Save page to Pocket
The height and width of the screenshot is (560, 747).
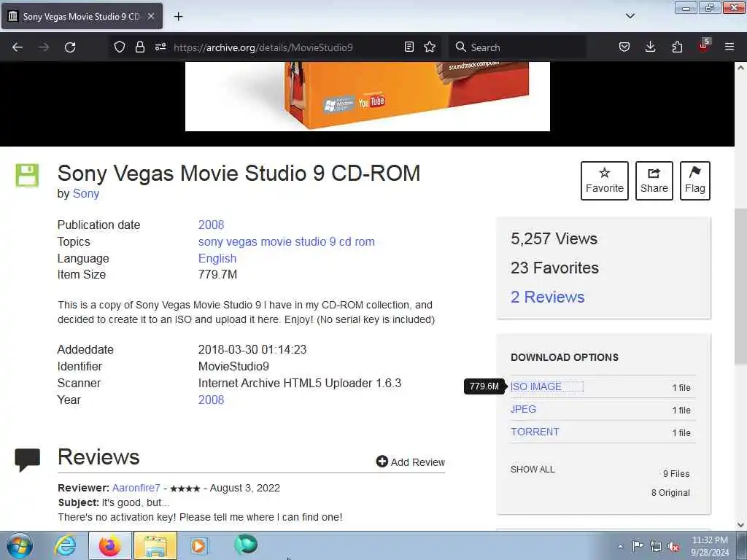click(x=624, y=47)
